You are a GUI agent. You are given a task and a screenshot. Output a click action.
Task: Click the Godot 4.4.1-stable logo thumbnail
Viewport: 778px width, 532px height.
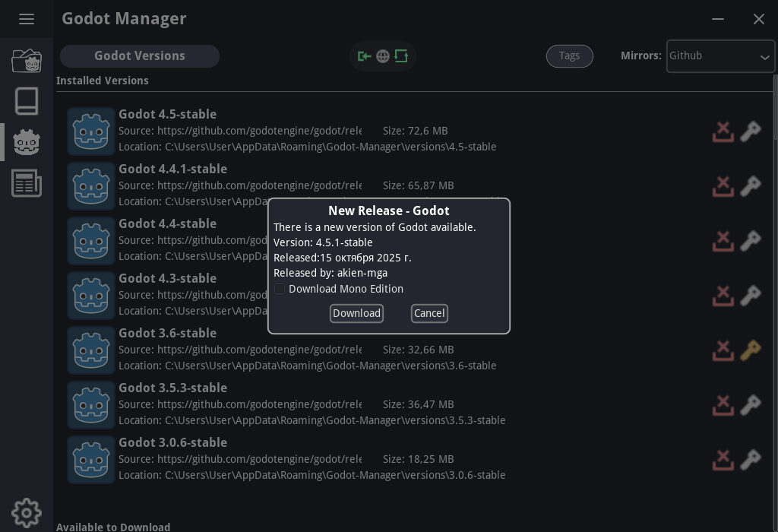coord(91,186)
